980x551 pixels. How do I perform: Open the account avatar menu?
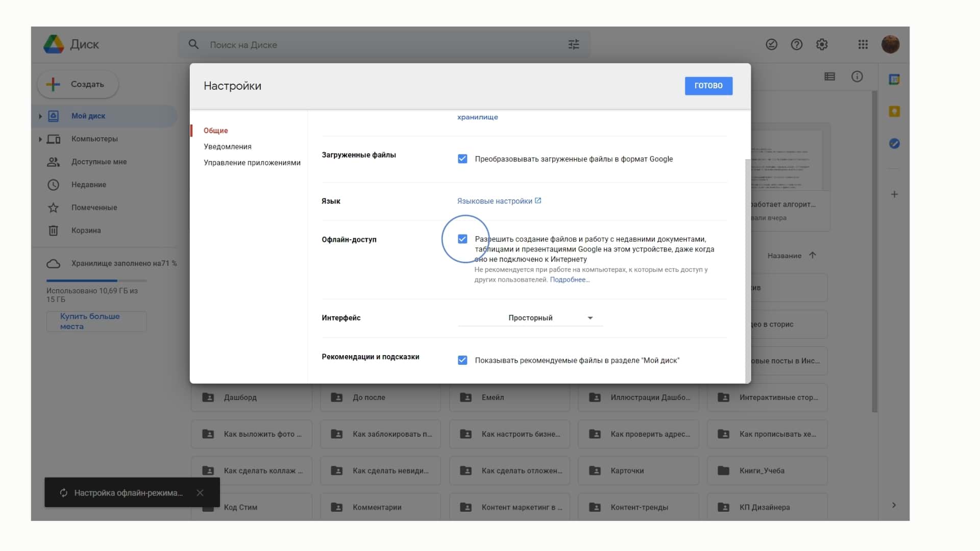[x=890, y=44]
